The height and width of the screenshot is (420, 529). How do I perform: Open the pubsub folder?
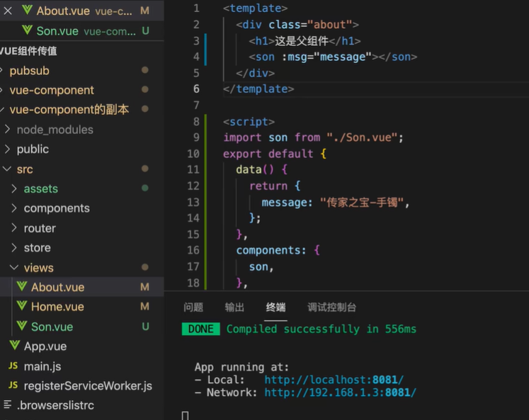tap(29, 71)
